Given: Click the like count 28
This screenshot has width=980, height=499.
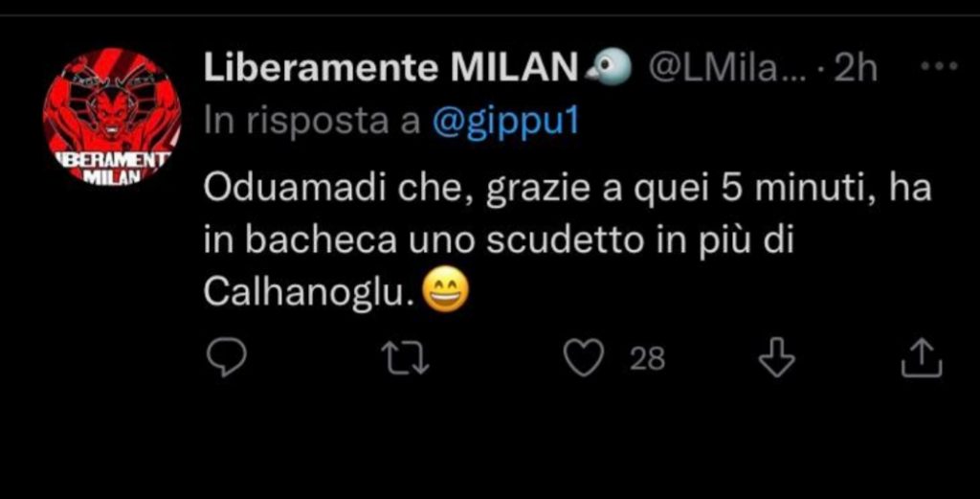Looking at the screenshot, I should pyautogui.click(x=647, y=359).
